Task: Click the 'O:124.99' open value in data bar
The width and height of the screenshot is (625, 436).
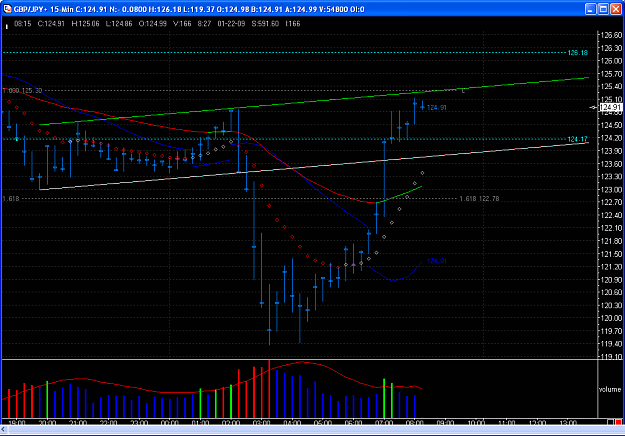Action: point(153,24)
